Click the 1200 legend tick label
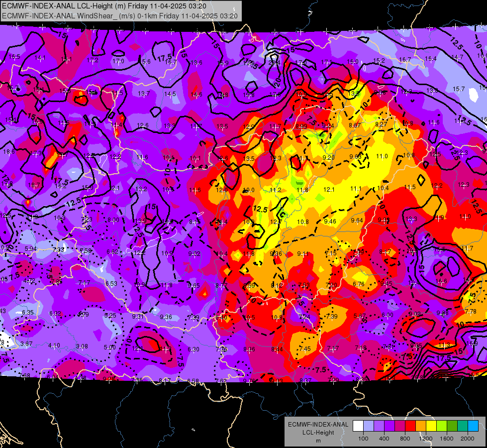487x448 pixels. (426, 439)
